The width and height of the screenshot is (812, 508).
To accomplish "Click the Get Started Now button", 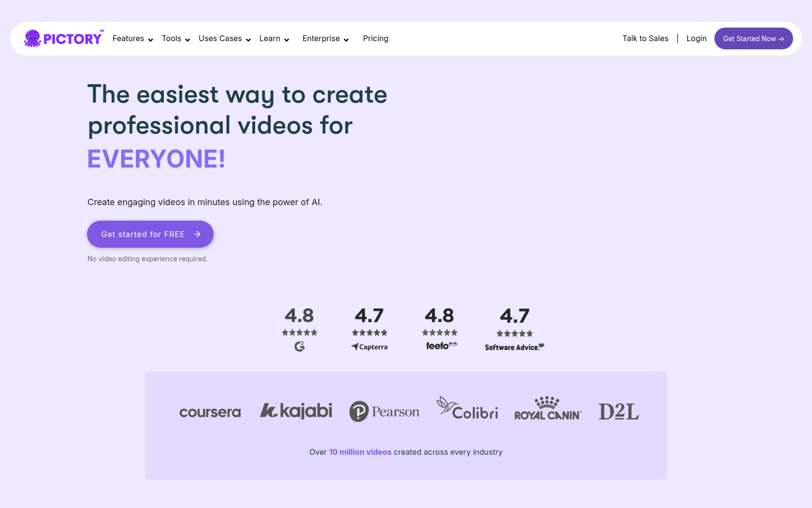I will (x=754, y=38).
